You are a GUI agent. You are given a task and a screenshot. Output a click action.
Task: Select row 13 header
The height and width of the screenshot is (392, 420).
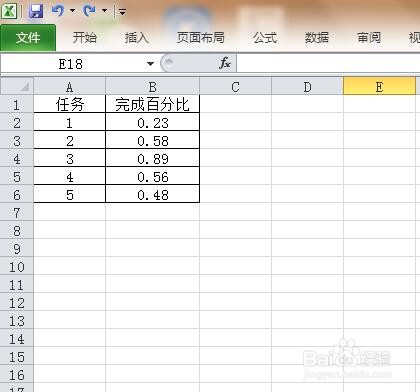[17, 321]
